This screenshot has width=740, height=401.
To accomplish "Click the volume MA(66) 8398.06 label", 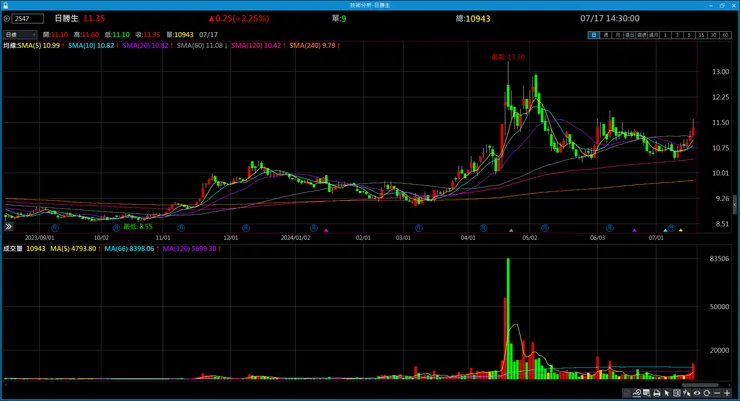I will (131, 249).
